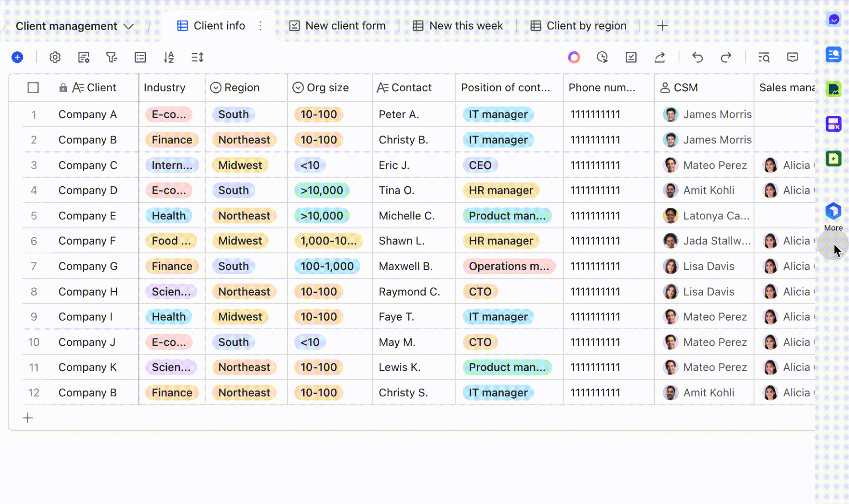This screenshot has height=504, width=849.
Task: Open the row height adjustment icon
Action: [197, 57]
